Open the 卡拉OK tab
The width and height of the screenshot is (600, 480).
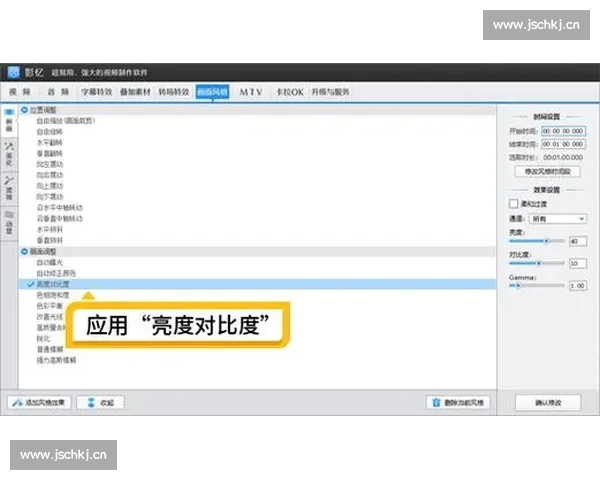coord(290,92)
